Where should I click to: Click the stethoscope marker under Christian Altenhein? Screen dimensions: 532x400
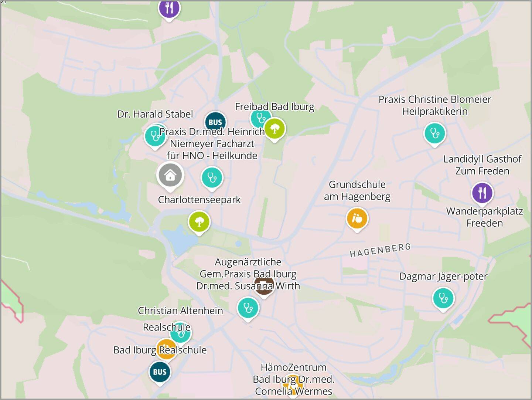pyautogui.click(x=181, y=333)
